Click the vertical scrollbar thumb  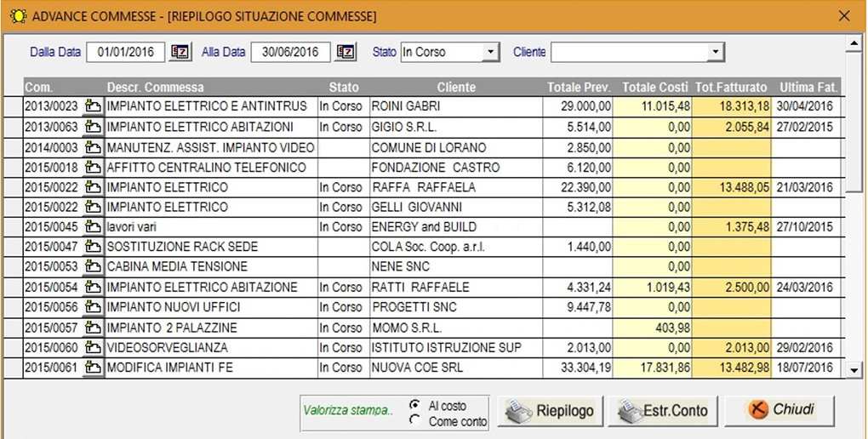854,122
